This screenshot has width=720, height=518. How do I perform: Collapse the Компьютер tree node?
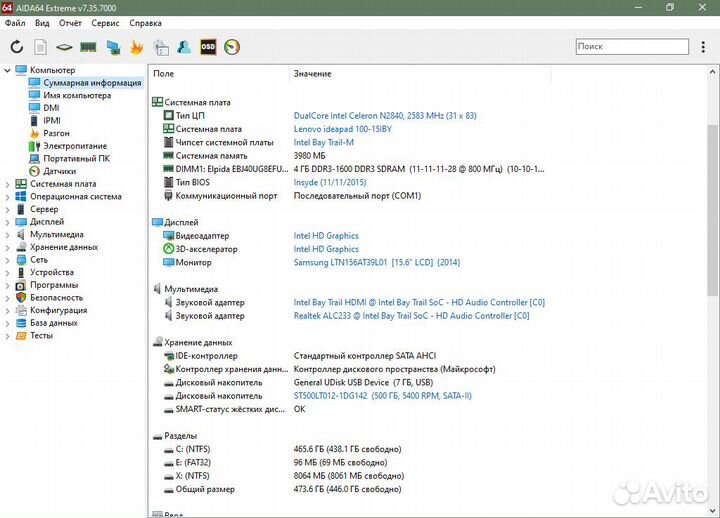coord(7,70)
